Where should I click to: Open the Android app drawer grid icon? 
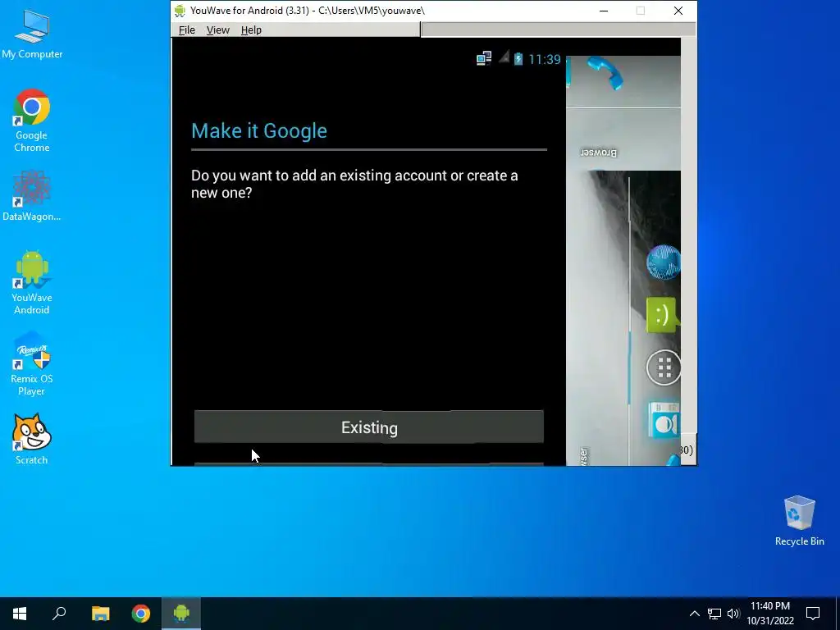point(663,367)
